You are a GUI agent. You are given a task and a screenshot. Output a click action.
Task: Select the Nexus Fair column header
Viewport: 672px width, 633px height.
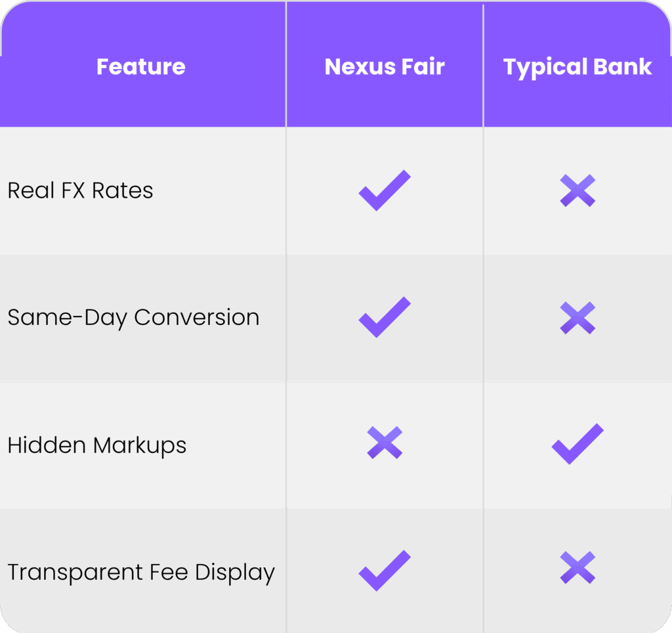tap(385, 66)
